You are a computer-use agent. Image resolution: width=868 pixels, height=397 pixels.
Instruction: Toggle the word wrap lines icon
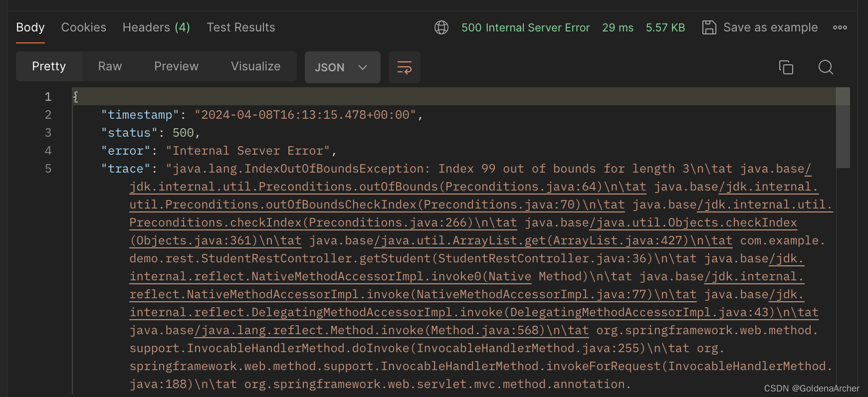coord(405,67)
